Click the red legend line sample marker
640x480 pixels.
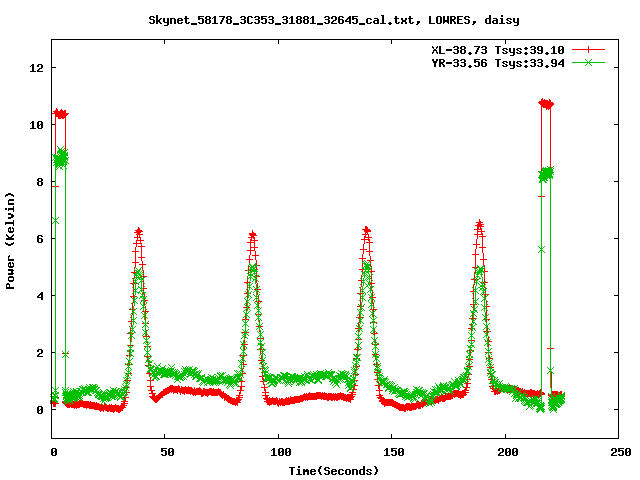coord(588,50)
